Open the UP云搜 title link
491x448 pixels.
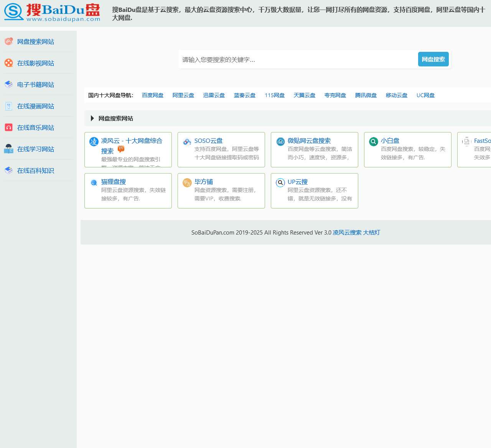pos(298,182)
